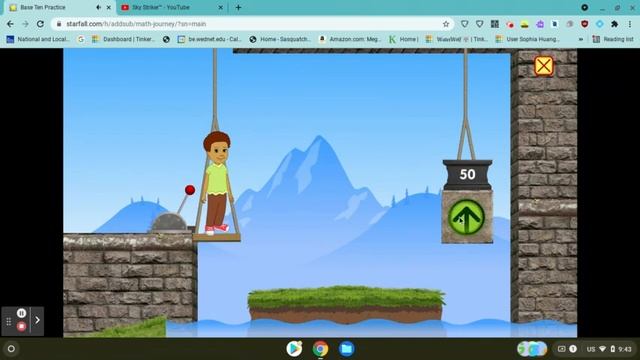The height and width of the screenshot is (360, 640).
Task: Close the Sky Striker YouTube tab
Action: pos(220,7)
